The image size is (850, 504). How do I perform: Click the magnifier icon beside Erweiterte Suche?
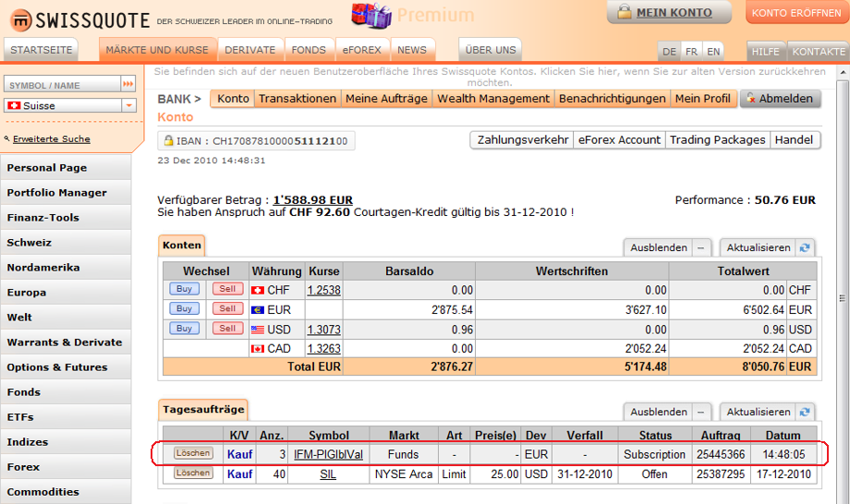pyautogui.click(x=7, y=139)
